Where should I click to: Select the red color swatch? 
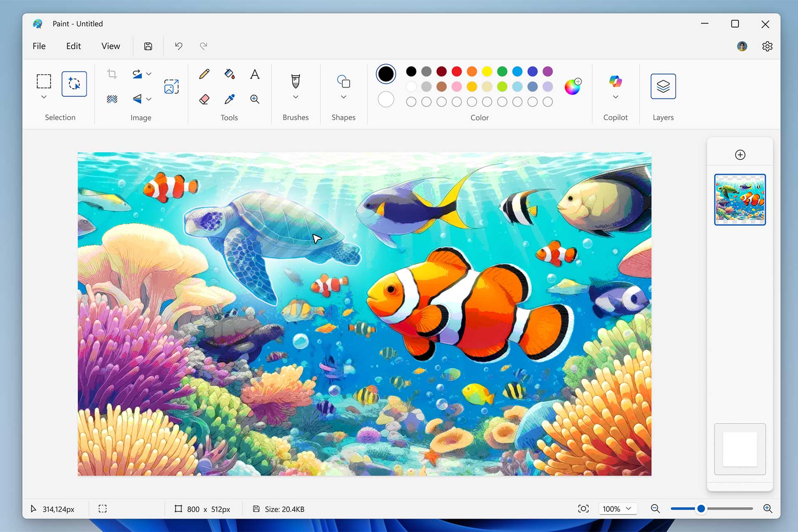pos(457,71)
